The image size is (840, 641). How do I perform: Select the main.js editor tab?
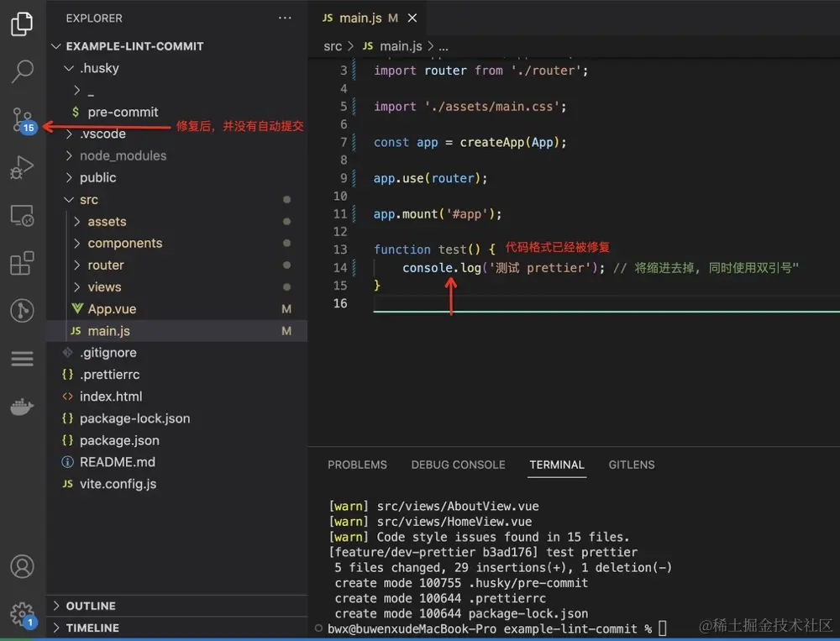click(x=368, y=18)
